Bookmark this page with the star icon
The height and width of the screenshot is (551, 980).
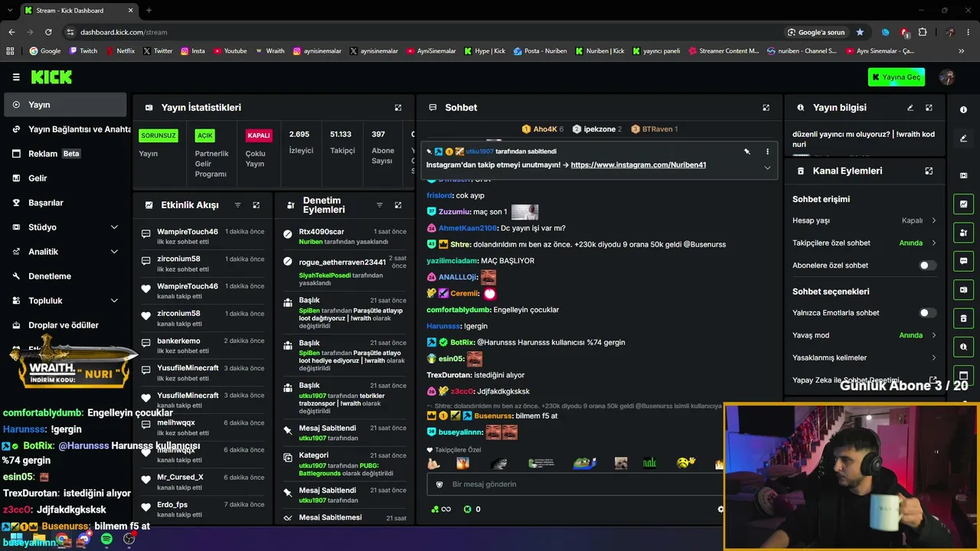[860, 32]
